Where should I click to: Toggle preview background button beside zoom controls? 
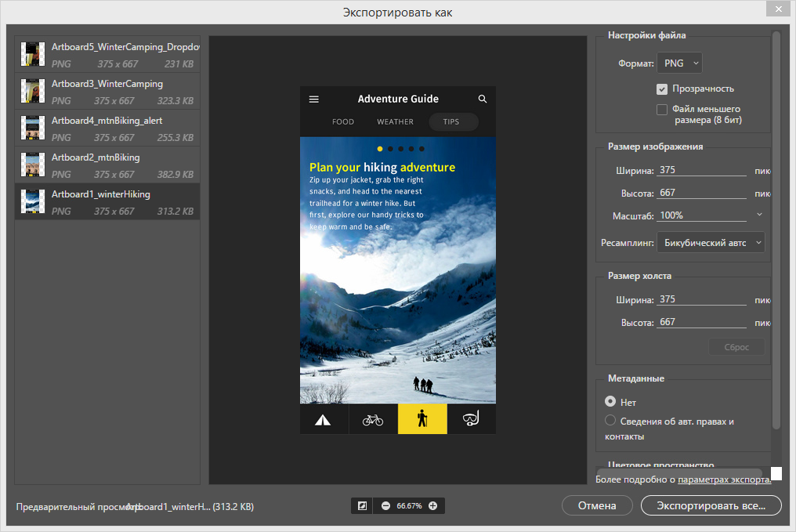[362, 505]
